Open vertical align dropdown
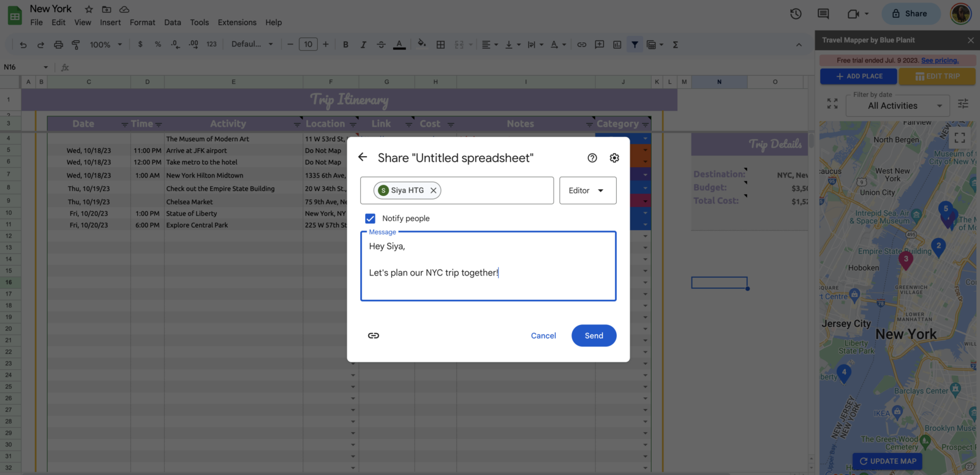 [513, 45]
